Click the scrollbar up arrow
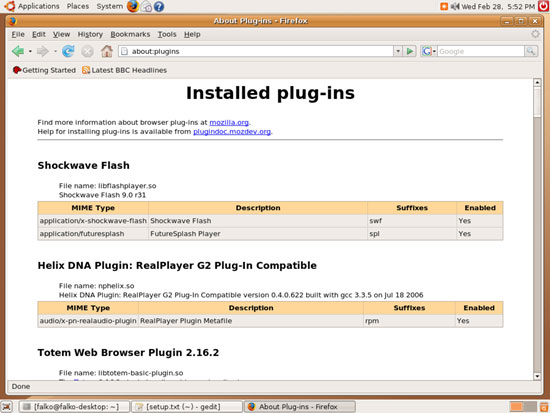 [x=537, y=83]
